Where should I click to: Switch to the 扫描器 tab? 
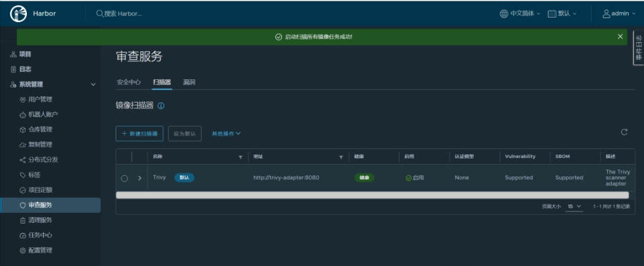pos(162,82)
